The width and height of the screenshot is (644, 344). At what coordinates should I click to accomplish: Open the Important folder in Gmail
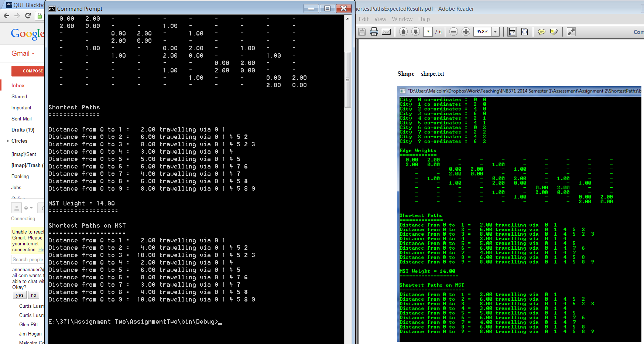click(21, 108)
